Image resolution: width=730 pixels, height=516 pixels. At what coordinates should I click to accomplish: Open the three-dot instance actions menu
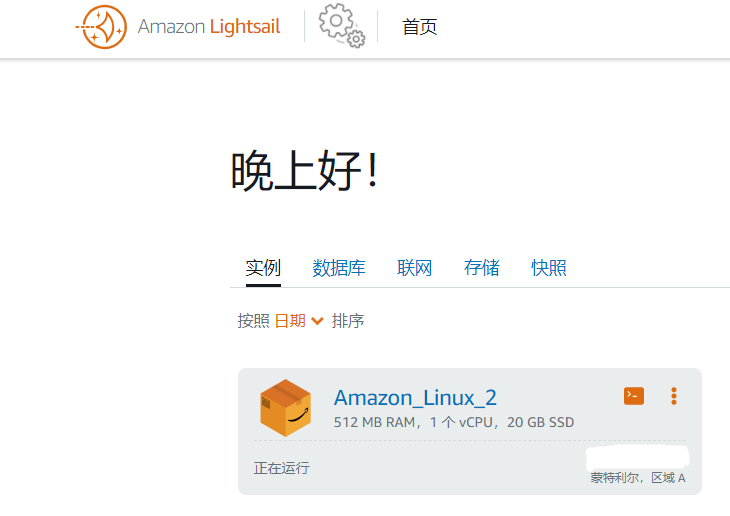[x=674, y=396]
